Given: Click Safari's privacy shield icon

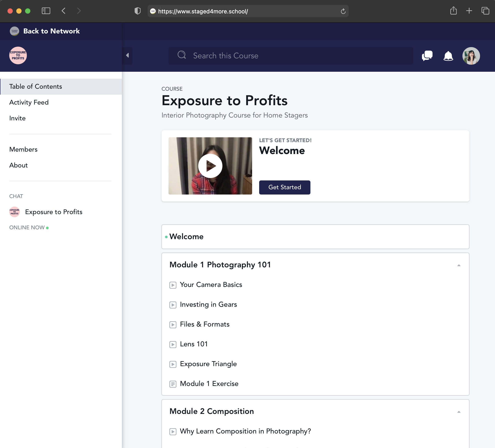Looking at the screenshot, I should [x=137, y=11].
